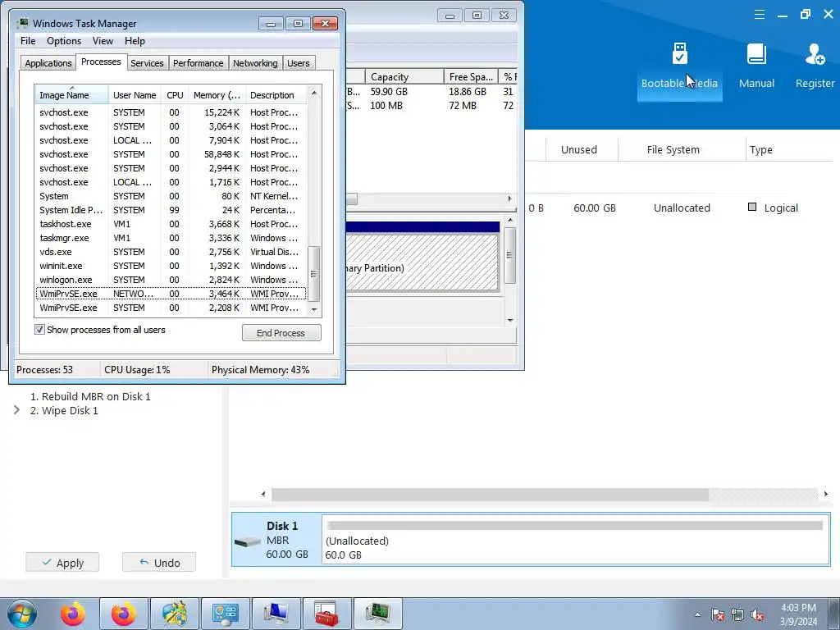Select the taskmgr.exe process row
840x630 pixels.
tap(171, 238)
